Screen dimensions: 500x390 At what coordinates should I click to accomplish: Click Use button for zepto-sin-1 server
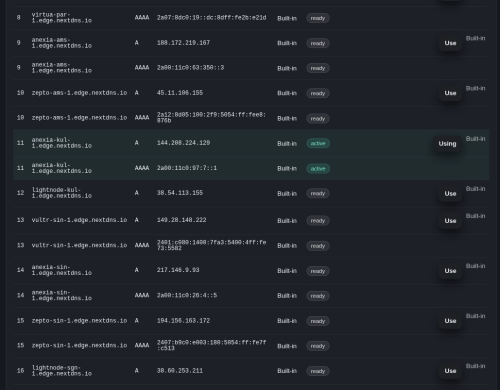click(x=450, y=321)
